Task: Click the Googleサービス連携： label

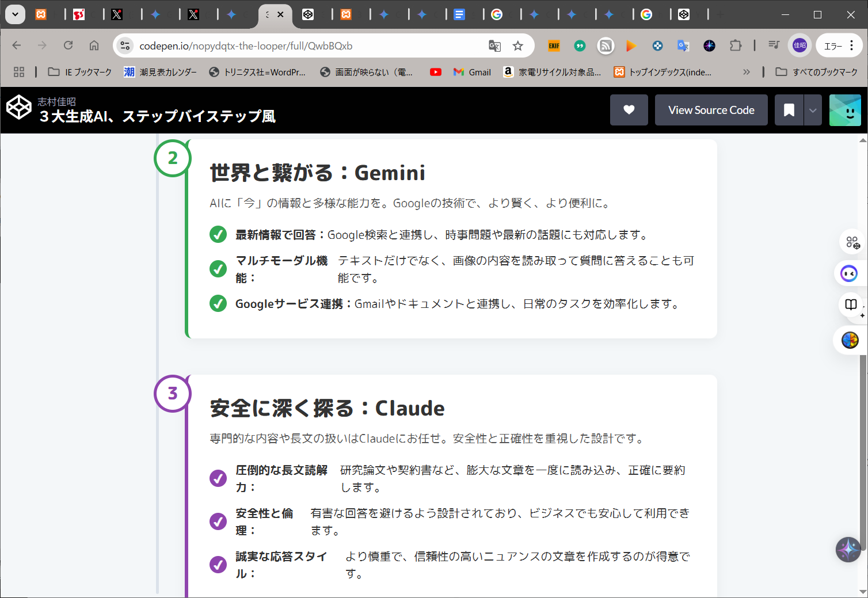Action: (x=294, y=304)
